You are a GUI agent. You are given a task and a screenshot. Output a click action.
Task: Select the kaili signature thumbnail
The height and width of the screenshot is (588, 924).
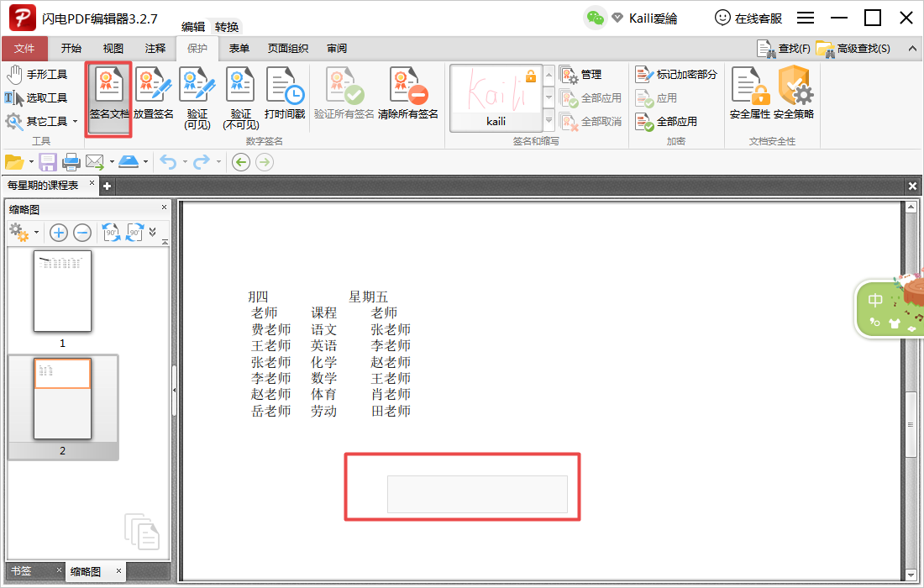coord(496,97)
